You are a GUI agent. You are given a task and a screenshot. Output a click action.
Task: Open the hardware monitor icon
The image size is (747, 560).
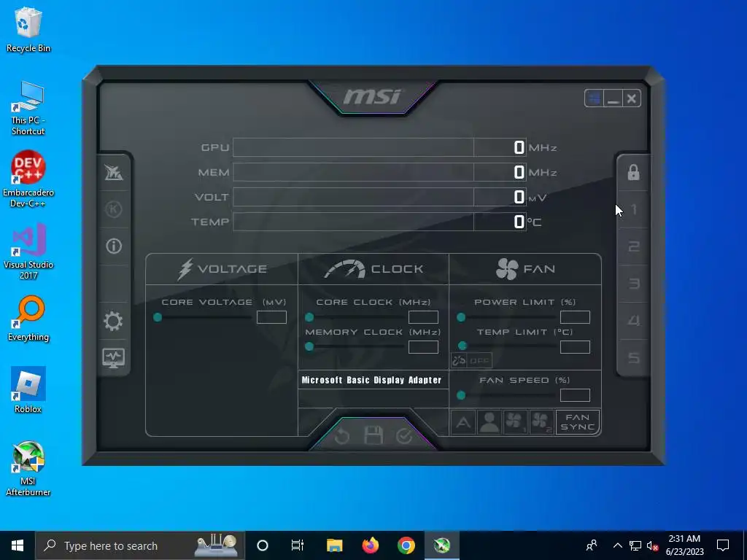point(113,358)
